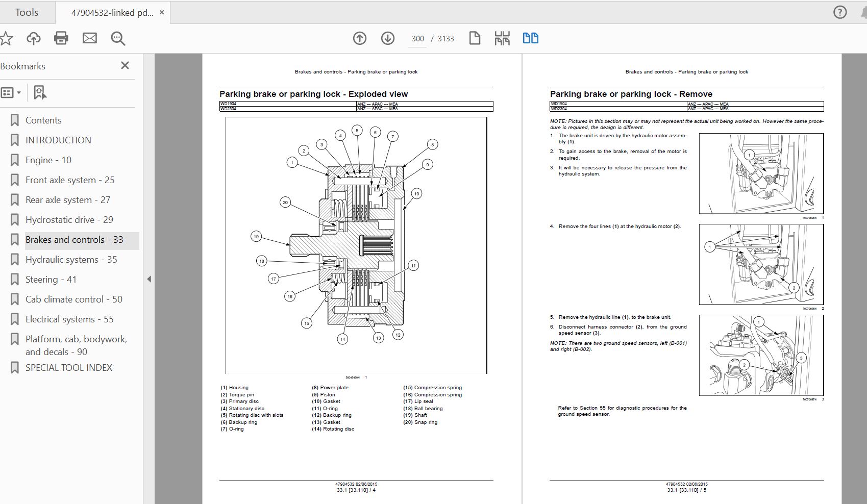Enable two-page view mode
The width and height of the screenshot is (867, 504).
531,38
